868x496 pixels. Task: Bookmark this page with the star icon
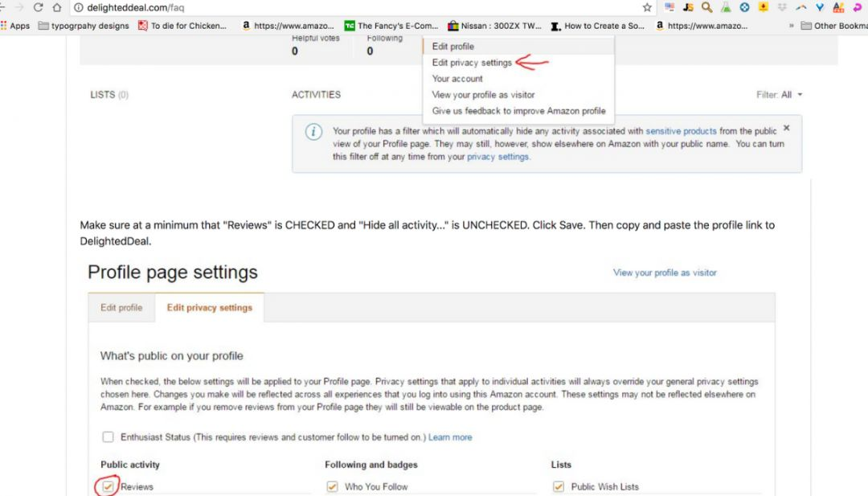coord(647,7)
